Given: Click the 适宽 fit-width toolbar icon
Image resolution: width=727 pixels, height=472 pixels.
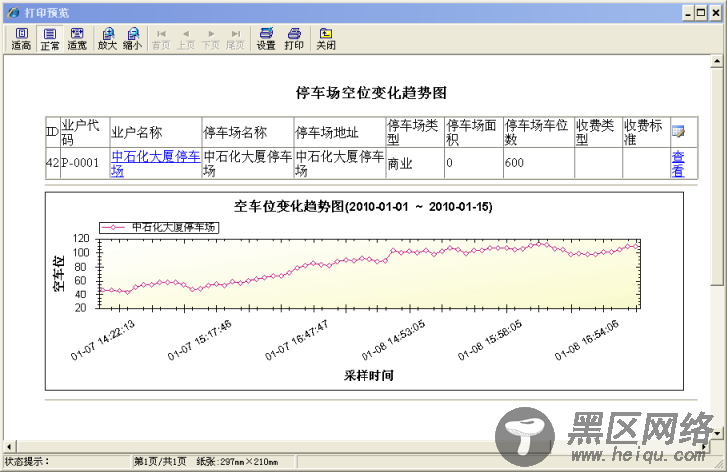Looking at the screenshot, I should [77, 39].
